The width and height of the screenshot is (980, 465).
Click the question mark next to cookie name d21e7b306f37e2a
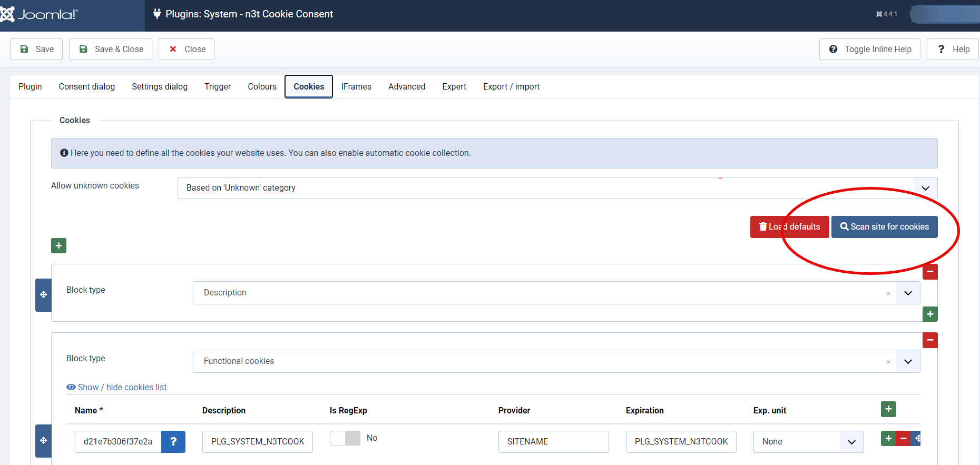pos(173,441)
